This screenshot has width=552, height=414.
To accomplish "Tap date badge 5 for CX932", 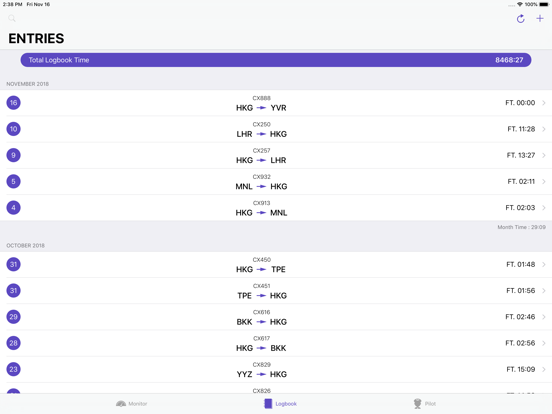I will (x=13, y=181).
